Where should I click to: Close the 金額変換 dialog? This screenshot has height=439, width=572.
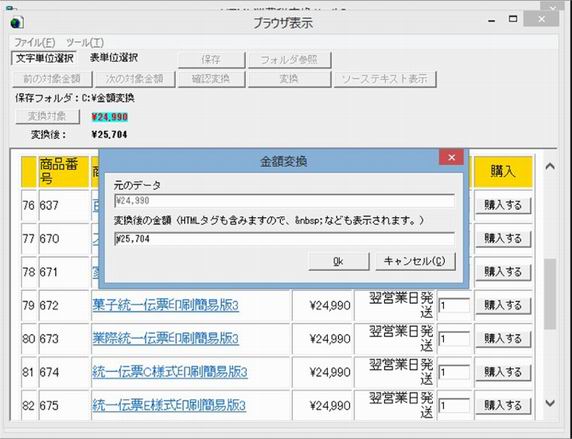[452, 157]
